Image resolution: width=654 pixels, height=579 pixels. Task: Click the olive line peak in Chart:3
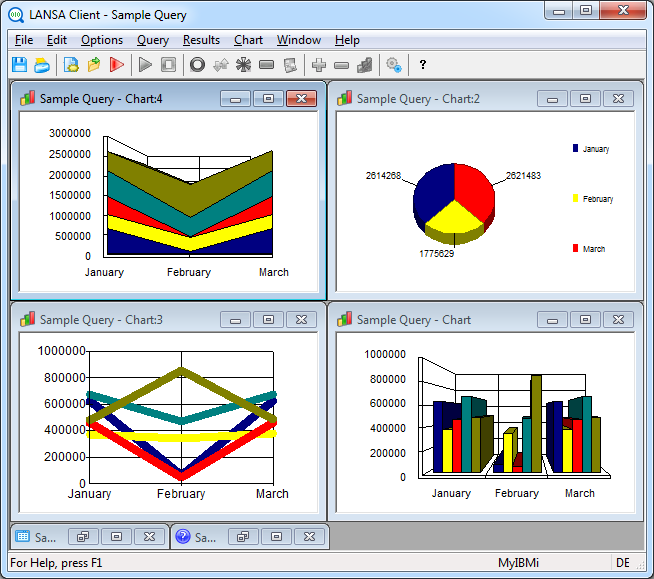pyautogui.click(x=181, y=370)
